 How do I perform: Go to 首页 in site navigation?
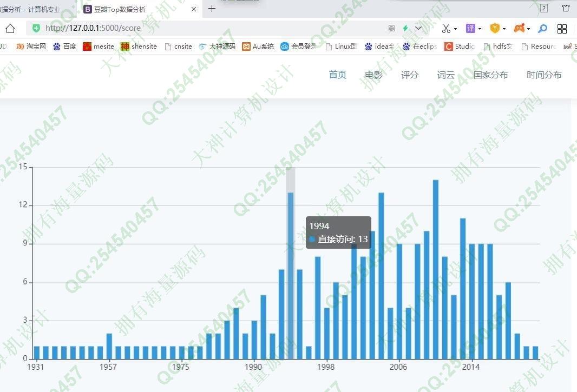coord(337,75)
